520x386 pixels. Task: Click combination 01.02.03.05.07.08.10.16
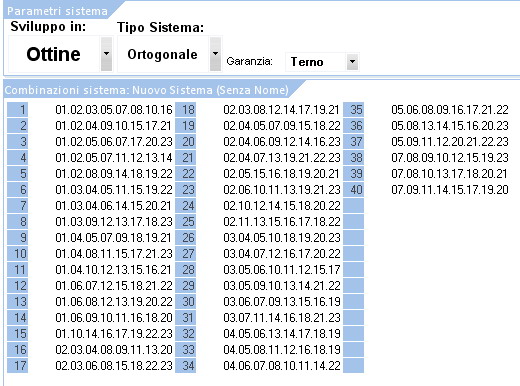pos(114,110)
